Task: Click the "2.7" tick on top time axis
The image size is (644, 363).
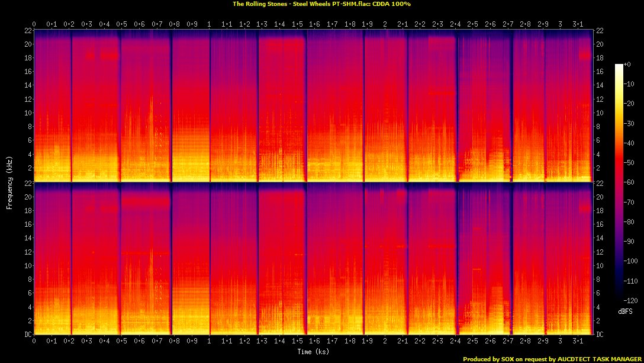Action: pos(508,24)
